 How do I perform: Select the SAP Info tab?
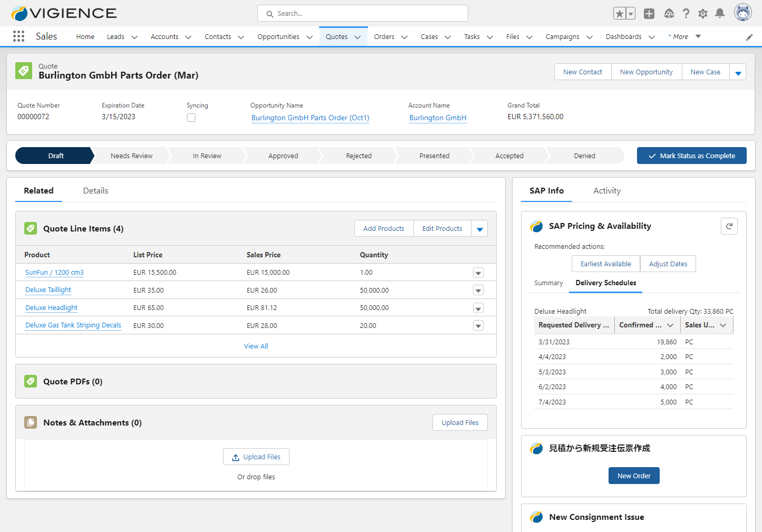tap(547, 191)
